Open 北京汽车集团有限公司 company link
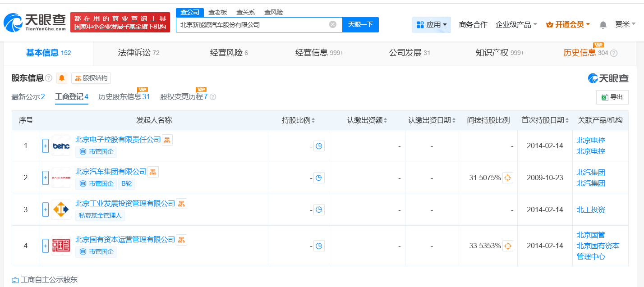Image resolution: width=644 pixels, height=287 pixels. coord(111,172)
